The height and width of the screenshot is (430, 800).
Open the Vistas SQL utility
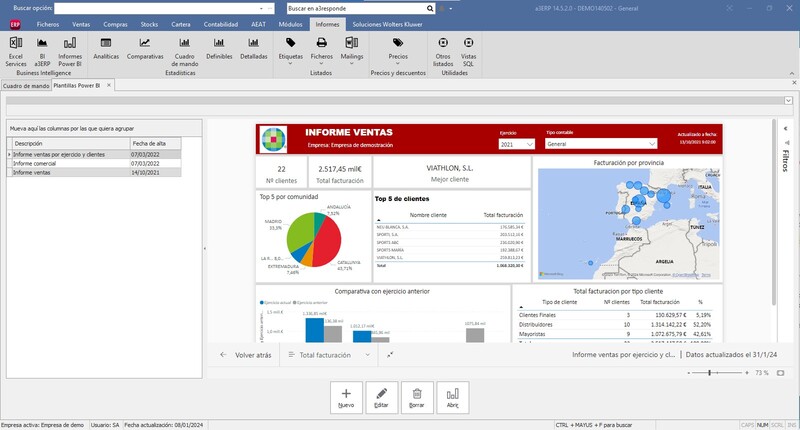[x=470, y=50]
